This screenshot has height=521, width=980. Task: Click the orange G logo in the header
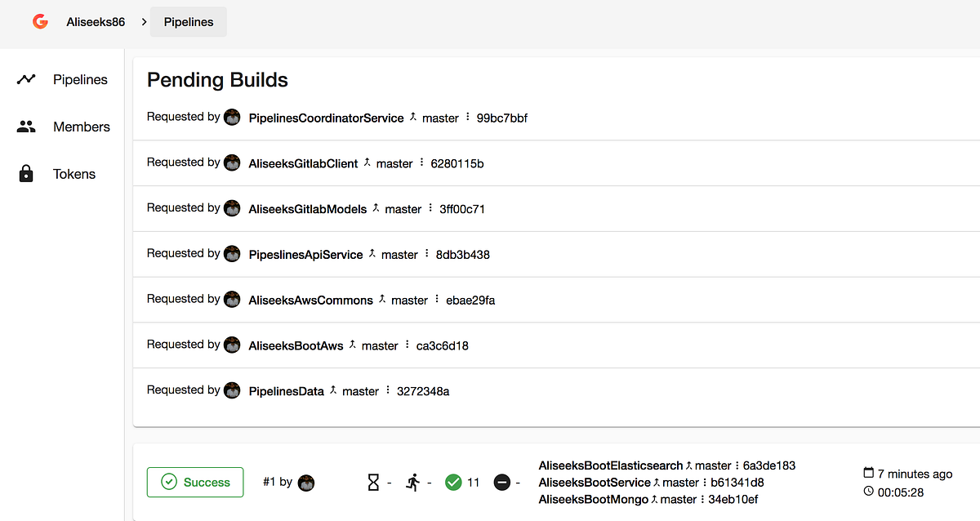[40, 21]
